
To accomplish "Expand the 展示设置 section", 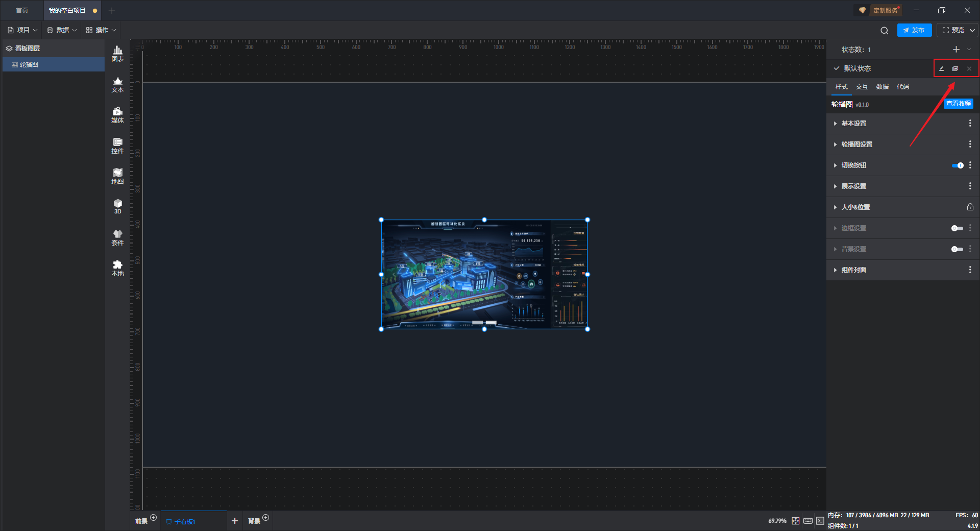I will [x=835, y=186].
